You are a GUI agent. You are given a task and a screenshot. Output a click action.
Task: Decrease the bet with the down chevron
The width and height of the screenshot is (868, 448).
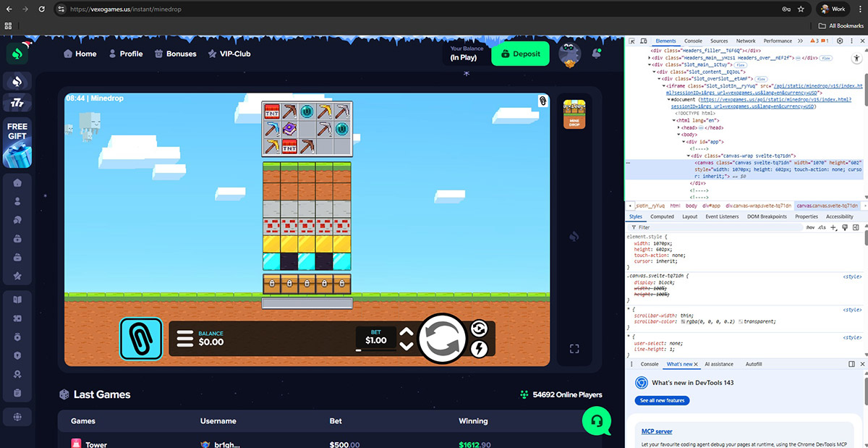point(407,346)
